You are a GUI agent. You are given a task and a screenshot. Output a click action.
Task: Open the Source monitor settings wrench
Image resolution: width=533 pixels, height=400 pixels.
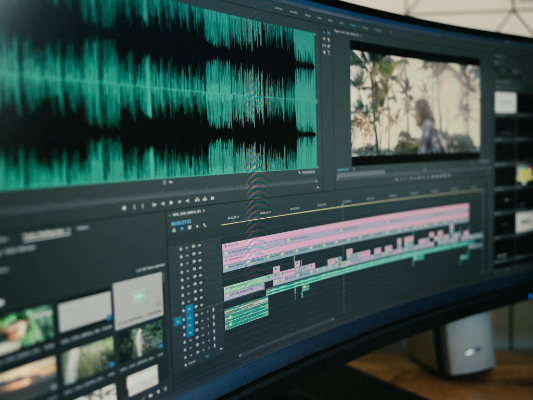coord(300,173)
